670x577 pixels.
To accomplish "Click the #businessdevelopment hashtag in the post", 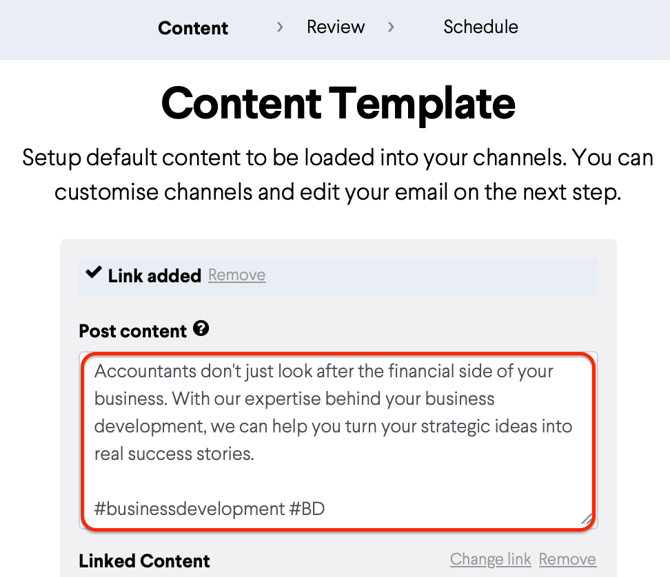I will tap(189, 509).
